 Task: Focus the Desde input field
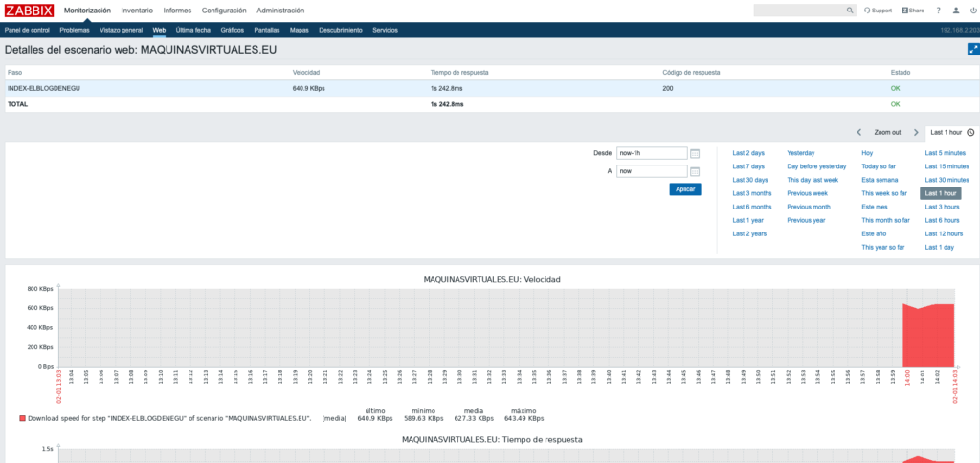[x=652, y=153]
